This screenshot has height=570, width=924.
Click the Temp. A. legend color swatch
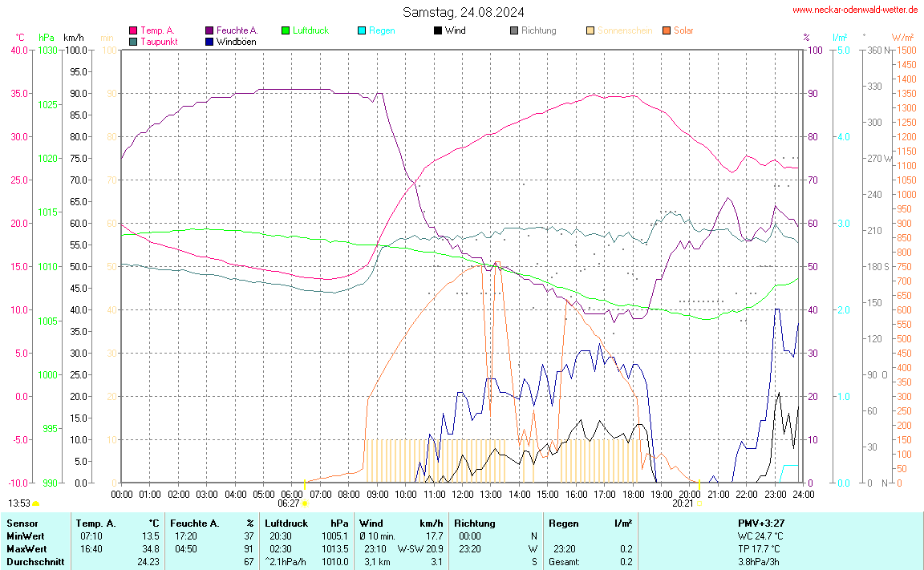pos(133,30)
